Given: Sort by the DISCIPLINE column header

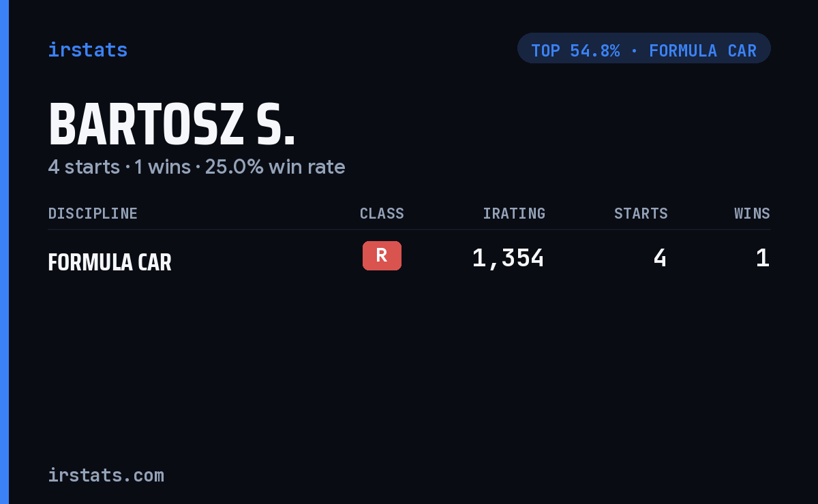Looking at the screenshot, I should pos(93,214).
